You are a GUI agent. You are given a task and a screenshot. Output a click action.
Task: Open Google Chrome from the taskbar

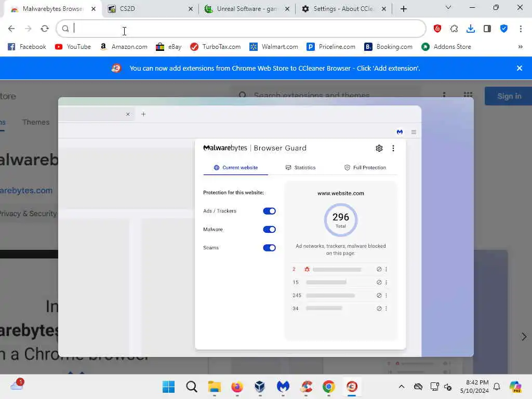329,387
